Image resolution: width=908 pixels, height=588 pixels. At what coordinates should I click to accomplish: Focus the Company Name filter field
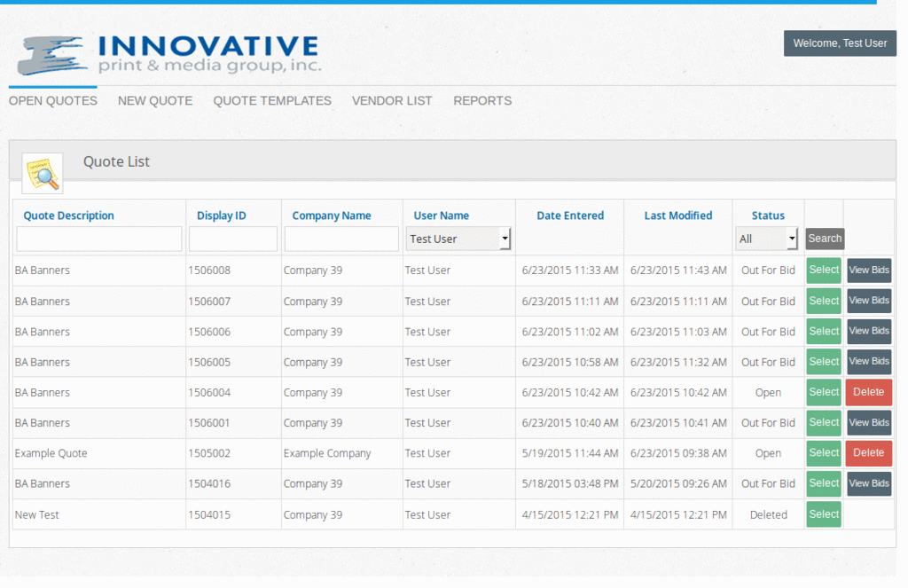[341, 239]
